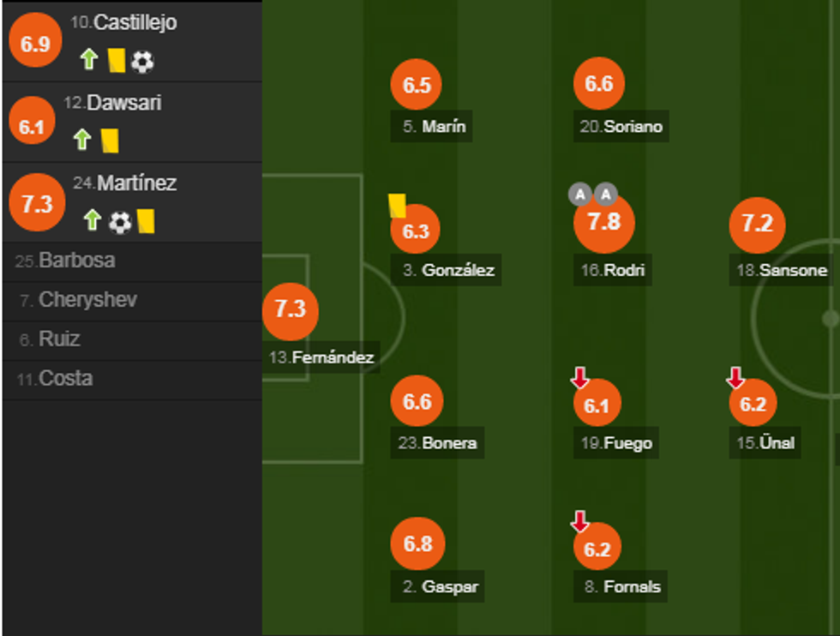Click the assist badge above Rodri

pyautogui.click(x=580, y=195)
